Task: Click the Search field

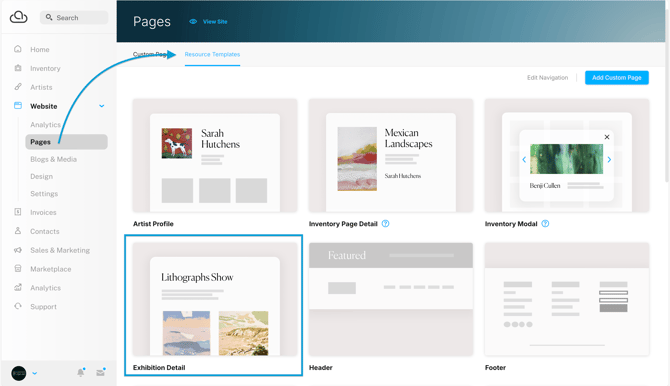Action: 74,18
